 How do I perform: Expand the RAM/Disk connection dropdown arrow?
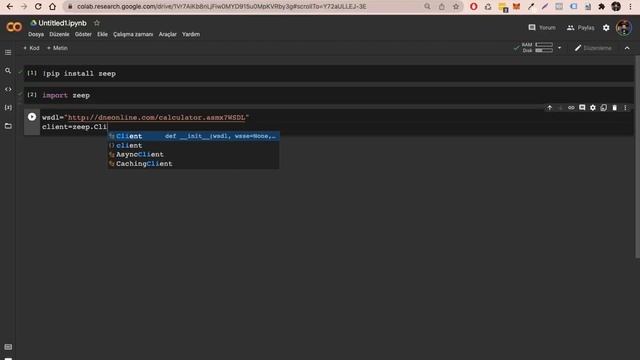560,48
